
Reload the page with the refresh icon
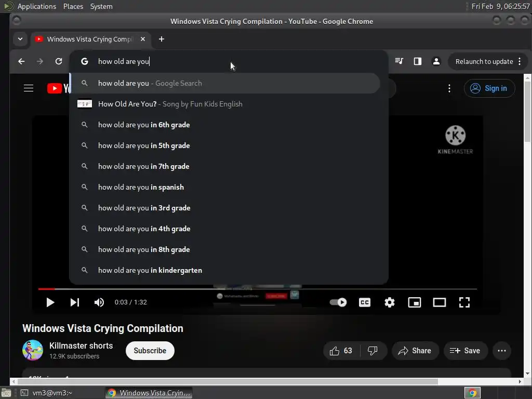[59, 61]
